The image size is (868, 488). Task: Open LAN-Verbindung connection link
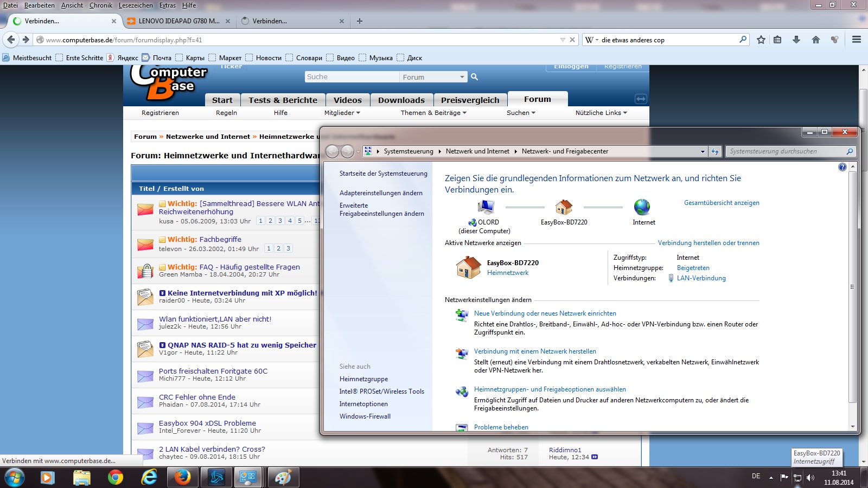[x=701, y=278]
